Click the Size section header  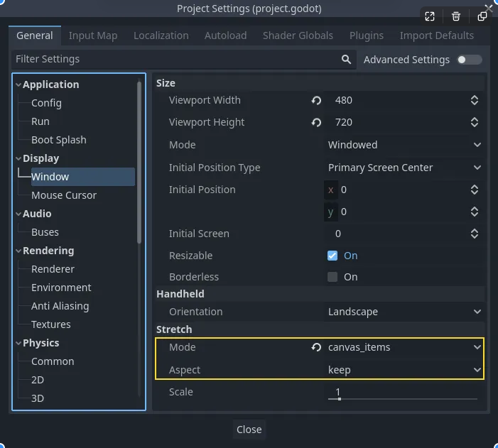320,83
